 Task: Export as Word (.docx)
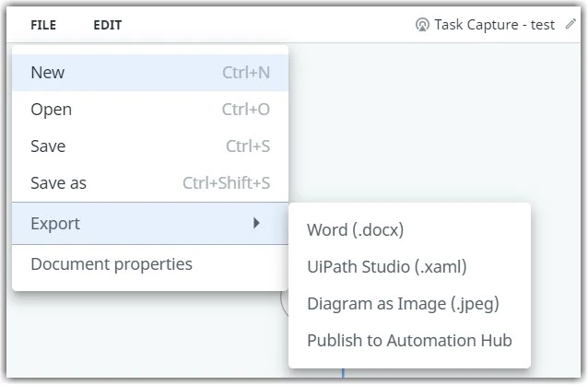tap(409, 229)
